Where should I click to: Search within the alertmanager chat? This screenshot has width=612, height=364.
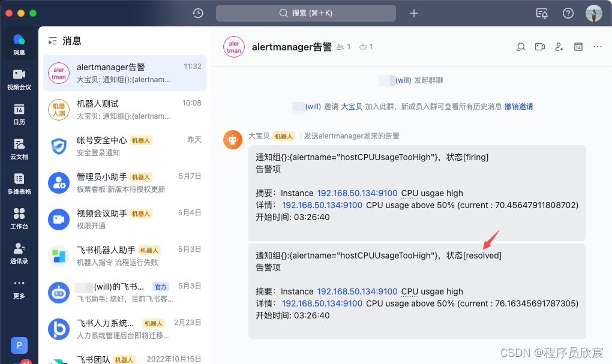521,47
